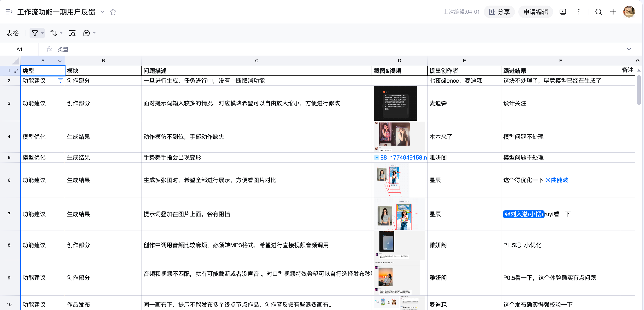The width and height of the screenshot is (644, 310).
Task: Start presentation mode icon
Action: coord(563,12)
